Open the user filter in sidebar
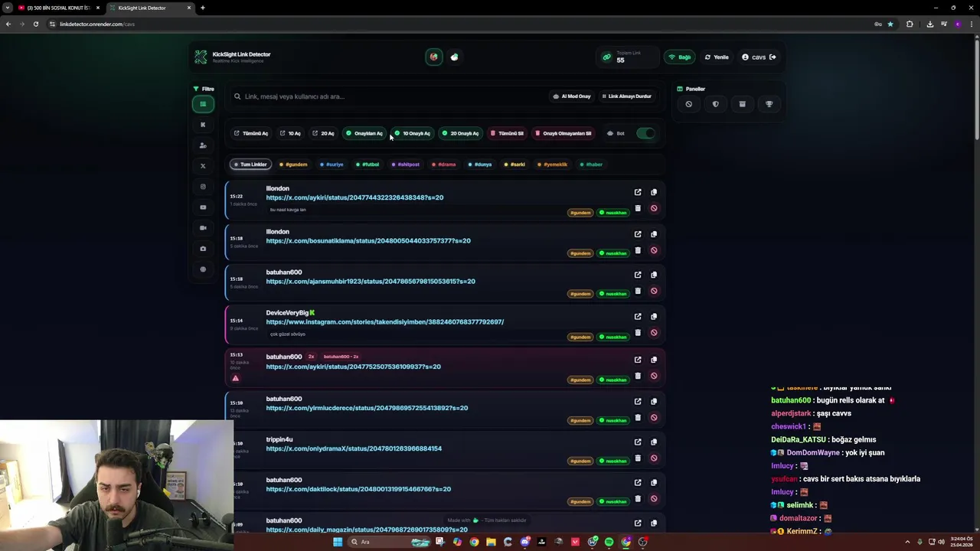The width and height of the screenshot is (980, 551). [203, 145]
